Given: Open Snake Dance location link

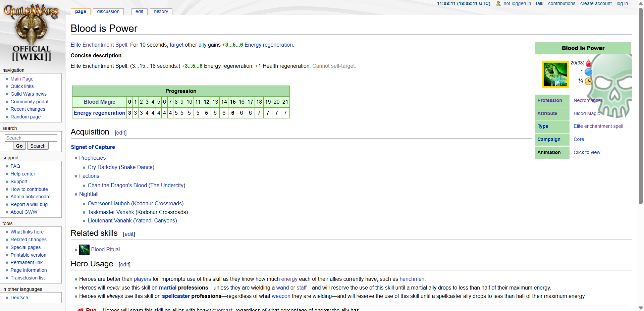Looking at the screenshot, I should pyautogui.click(x=137, y=167).
